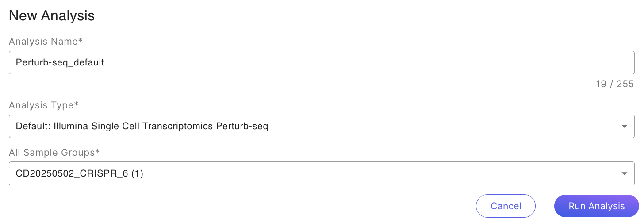The width and height of the screenshot is (644, 223).
Task: Click the 'New Analysis' dialog heading
Action: point(52,16)
